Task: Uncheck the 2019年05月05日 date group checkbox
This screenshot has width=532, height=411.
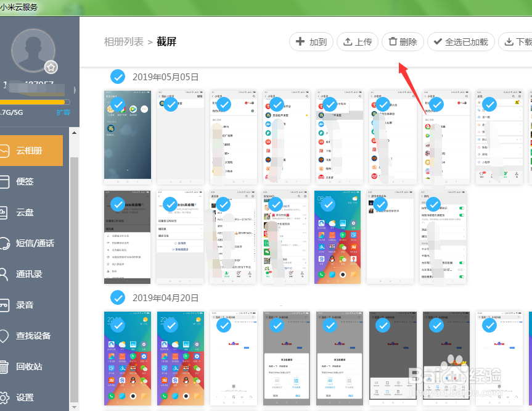Action: coord(118,77)
